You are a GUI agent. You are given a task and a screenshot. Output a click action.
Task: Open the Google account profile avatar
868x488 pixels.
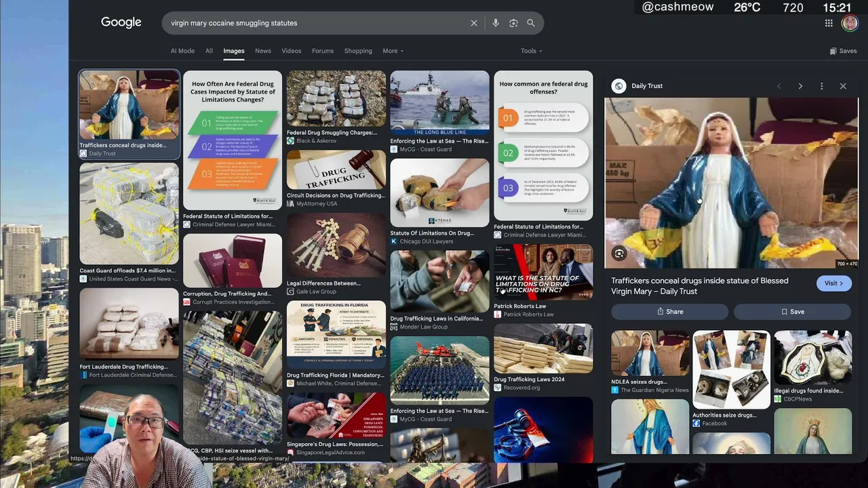click(850, 23)
